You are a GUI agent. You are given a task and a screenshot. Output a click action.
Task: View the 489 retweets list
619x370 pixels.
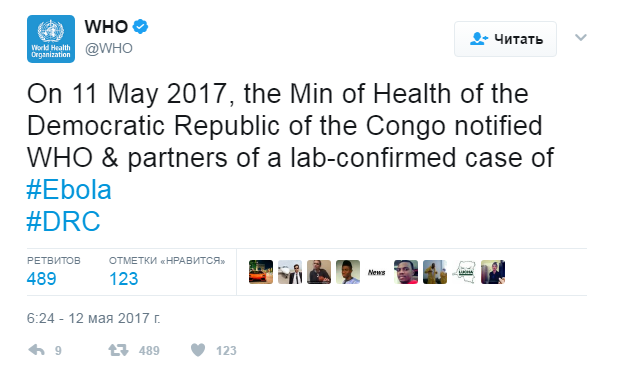tap(41, 279)
